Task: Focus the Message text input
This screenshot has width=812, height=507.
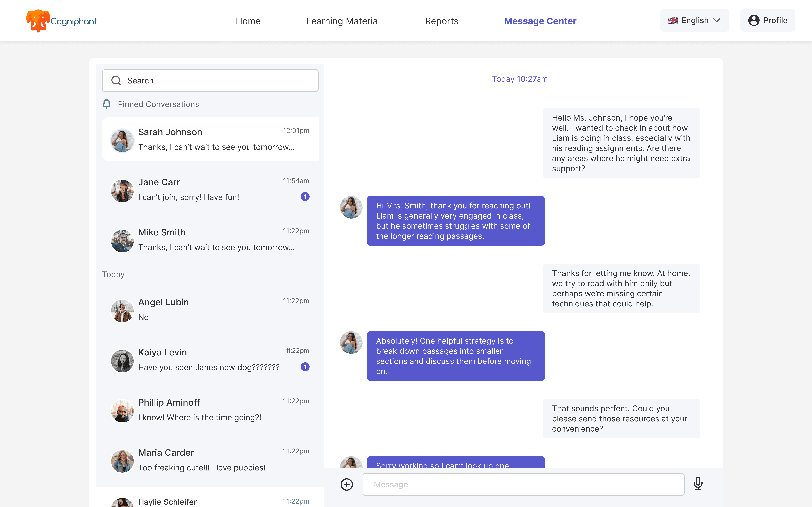Action: (523, 484)
